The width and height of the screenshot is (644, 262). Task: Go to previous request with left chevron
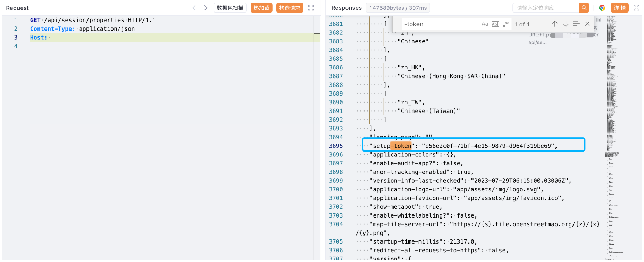coord(194,8)
